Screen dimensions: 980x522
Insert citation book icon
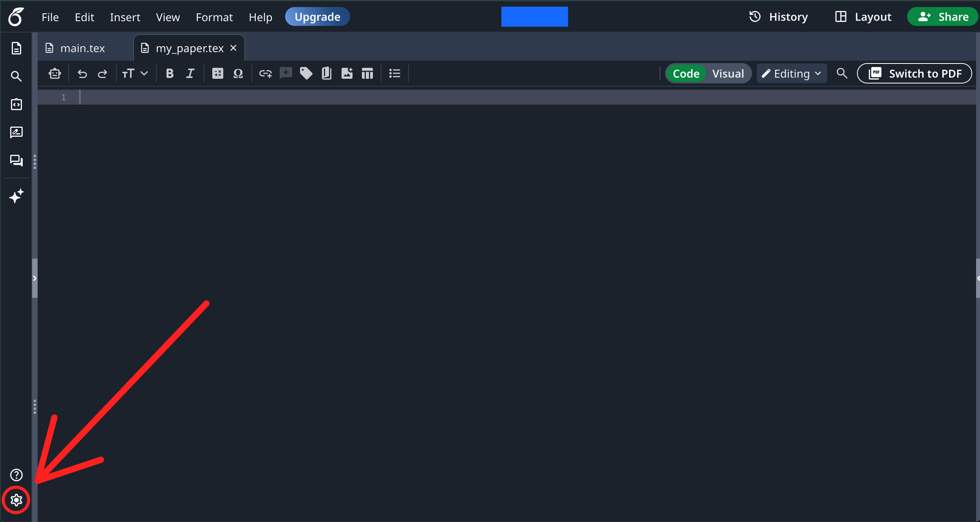point(326,73)
